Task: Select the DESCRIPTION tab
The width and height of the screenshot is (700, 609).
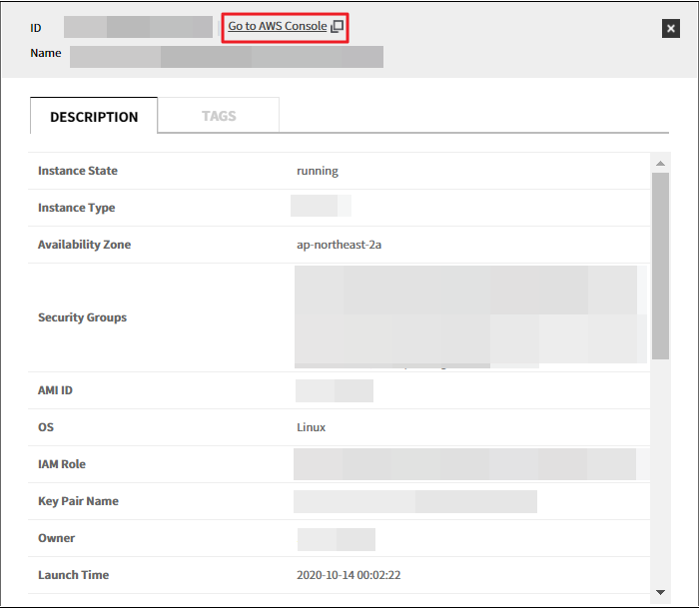Action: [x=94, y=116]
